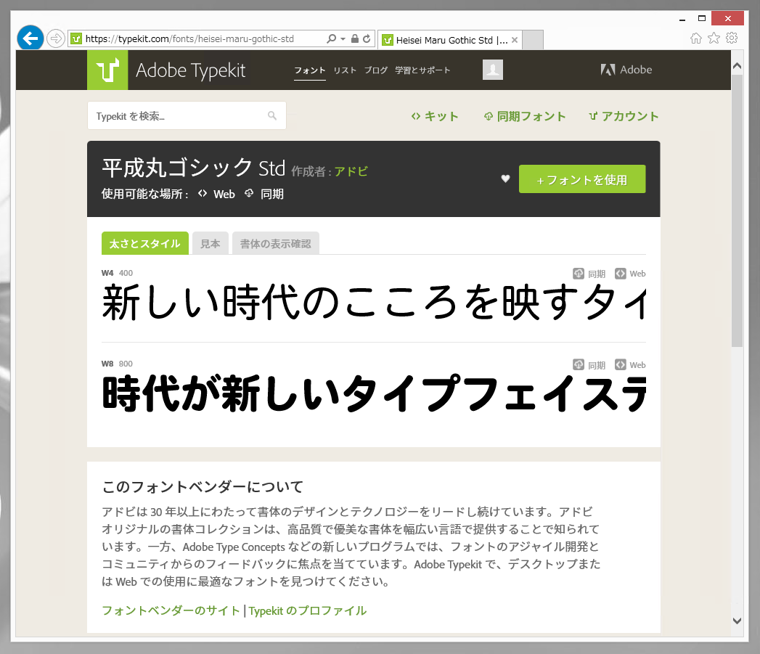Click the 同期 cloud icon in header

(x=249, y=193)
